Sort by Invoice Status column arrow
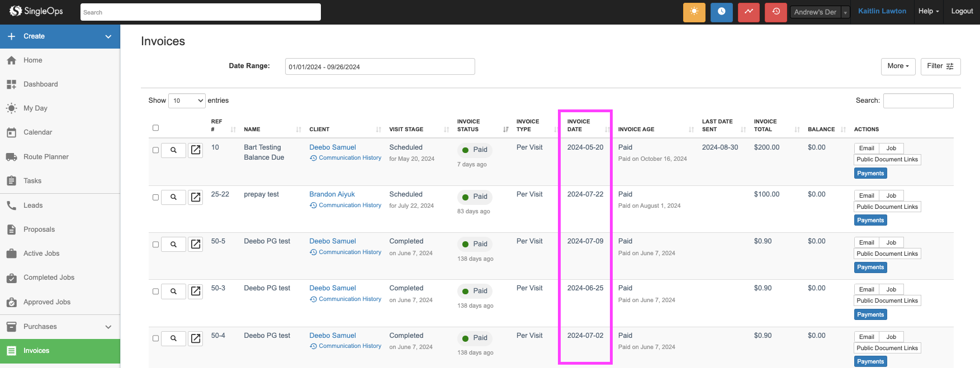The height and width of the screenshot is (368, 980). pyautogui.click(x=505, y=130)
